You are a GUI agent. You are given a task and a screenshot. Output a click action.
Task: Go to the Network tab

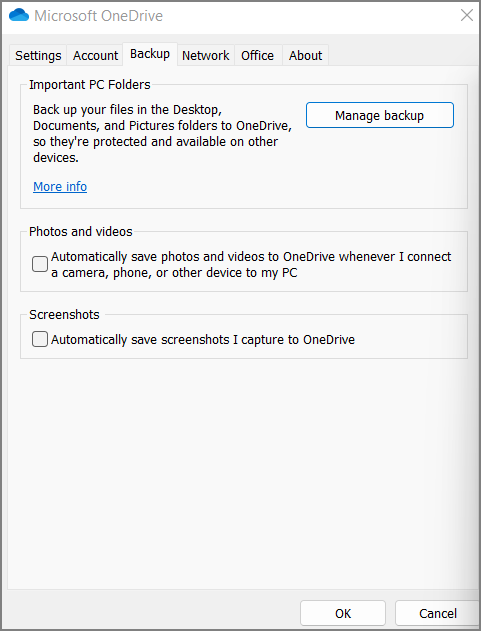click(206, 56)
